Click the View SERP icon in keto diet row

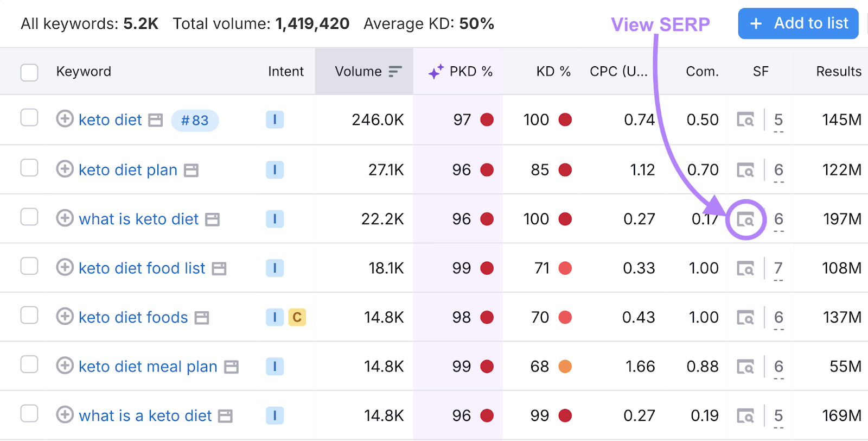[745, 120]
